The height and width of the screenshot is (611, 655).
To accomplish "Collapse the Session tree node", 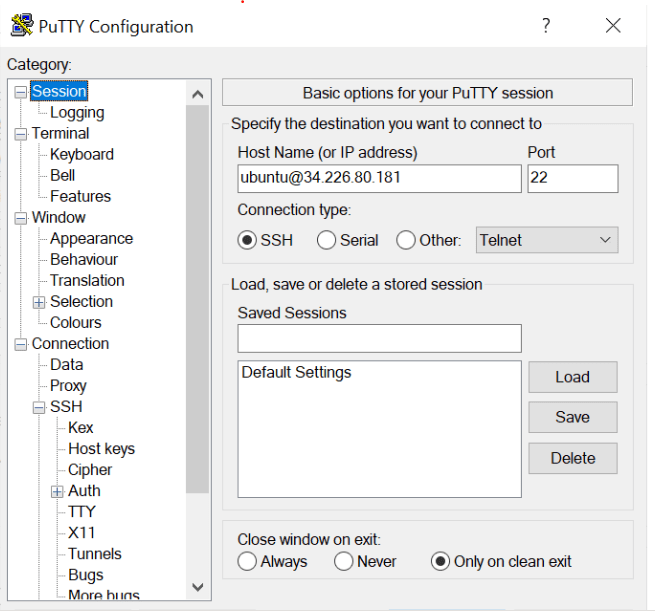I will [21, 92].
